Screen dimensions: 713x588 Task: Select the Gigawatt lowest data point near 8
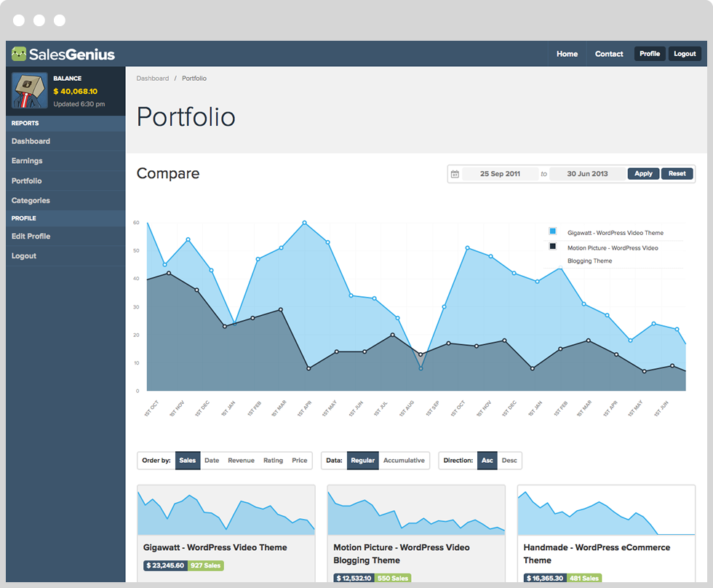coord(421,368)
